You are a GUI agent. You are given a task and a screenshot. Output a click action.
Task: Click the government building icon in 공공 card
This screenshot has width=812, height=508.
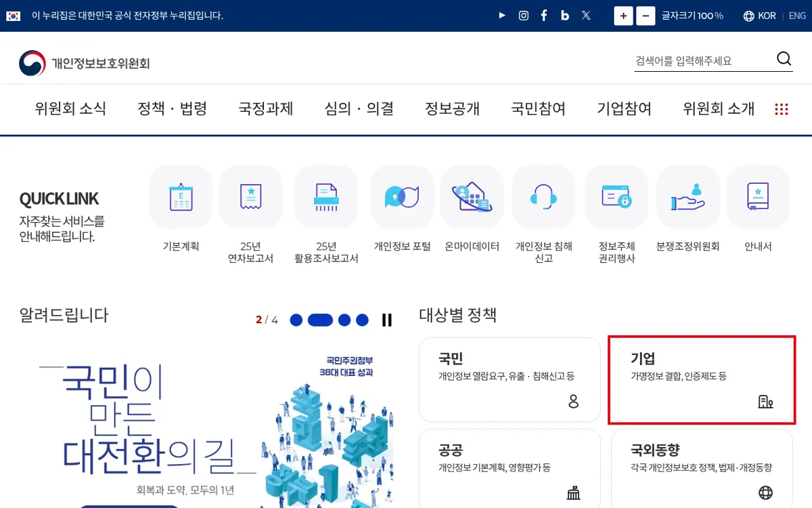[x=573, y=492]
